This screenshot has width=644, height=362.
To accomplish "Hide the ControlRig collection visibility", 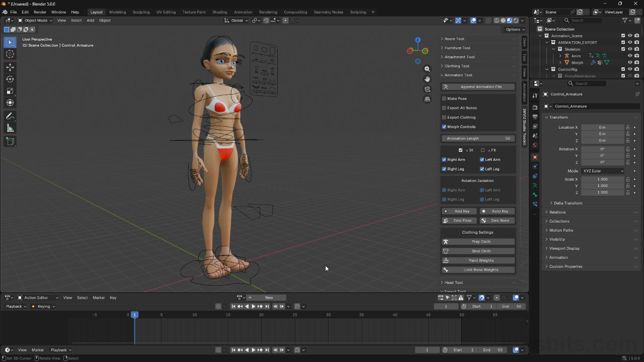I will (x=630, y=69).
